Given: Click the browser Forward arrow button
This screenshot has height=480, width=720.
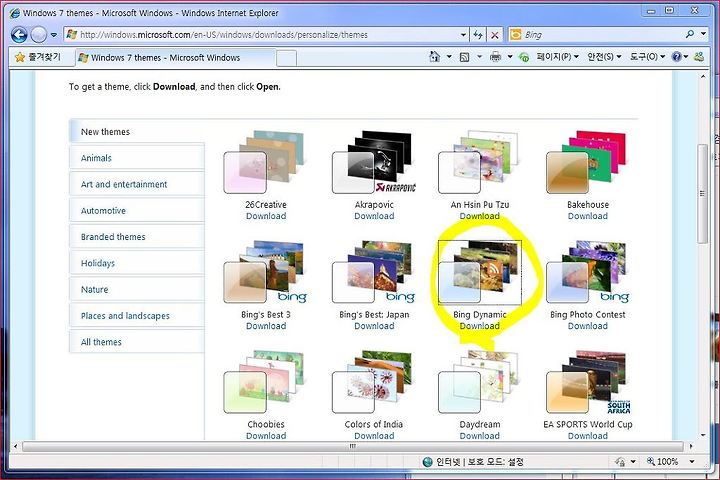Looking at the screenshot, I should (x=39, y=34).
